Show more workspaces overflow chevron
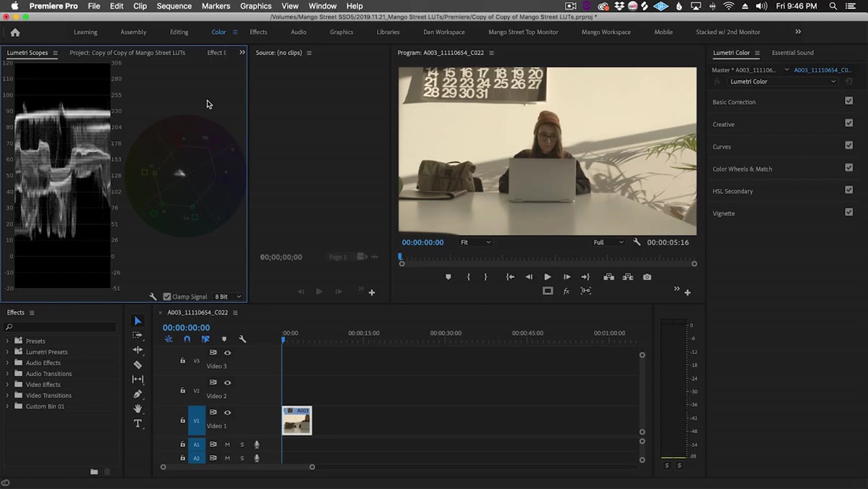 798,32
